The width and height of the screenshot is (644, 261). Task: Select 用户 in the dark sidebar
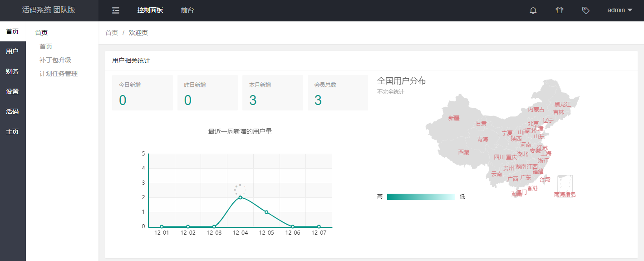13,51
